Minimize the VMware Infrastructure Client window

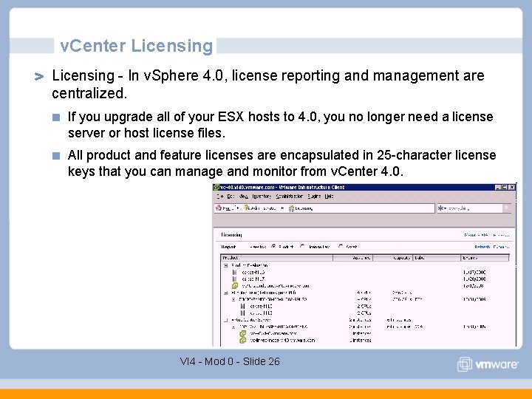498,187
